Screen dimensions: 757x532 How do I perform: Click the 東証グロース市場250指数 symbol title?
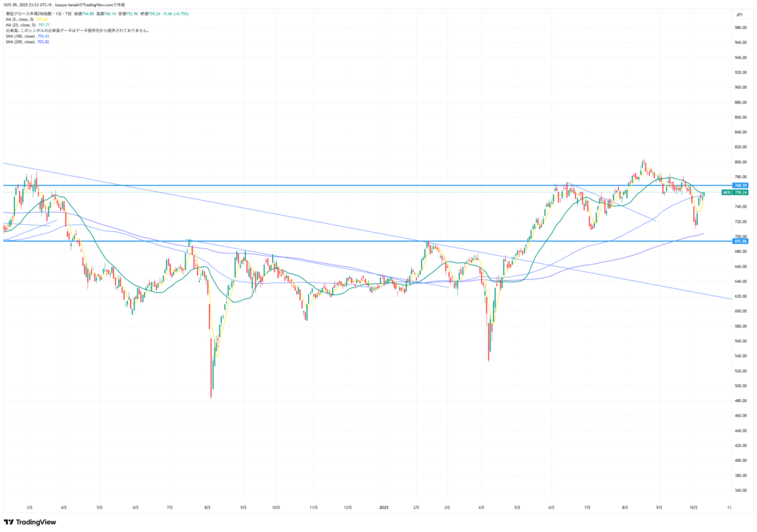[28, 13]
